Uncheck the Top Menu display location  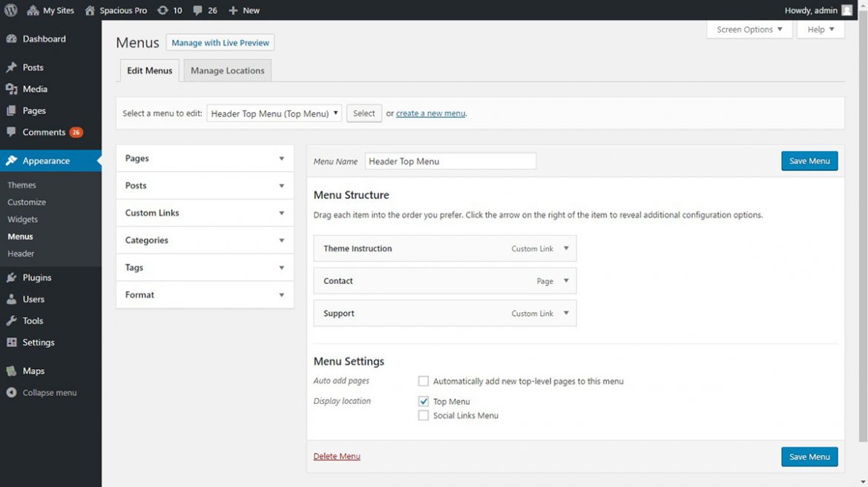[423, 401]
